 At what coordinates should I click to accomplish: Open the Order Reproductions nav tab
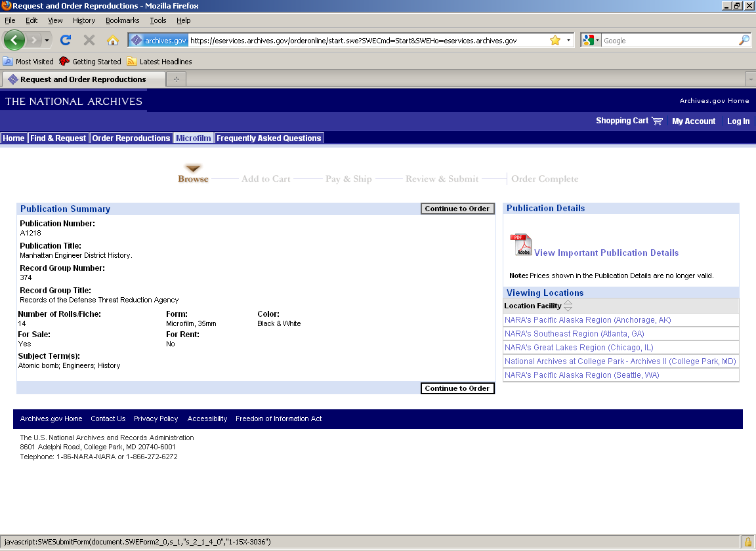[131, 138]
